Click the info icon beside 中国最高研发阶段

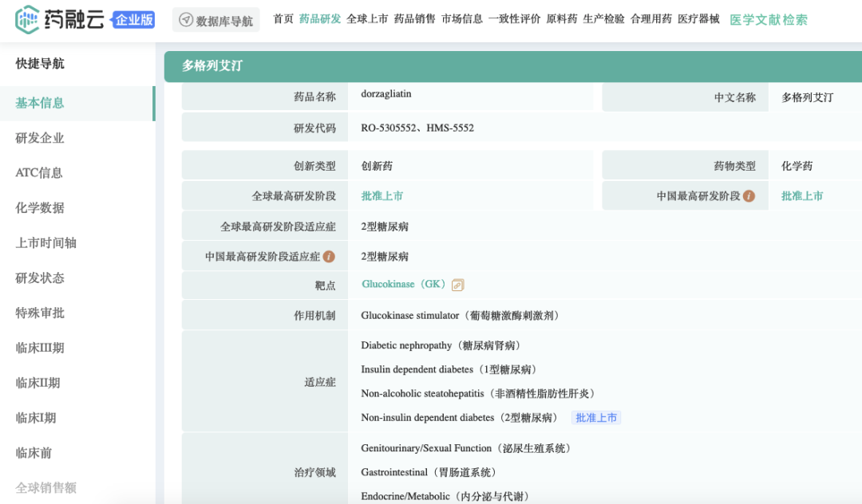(749, 196)
